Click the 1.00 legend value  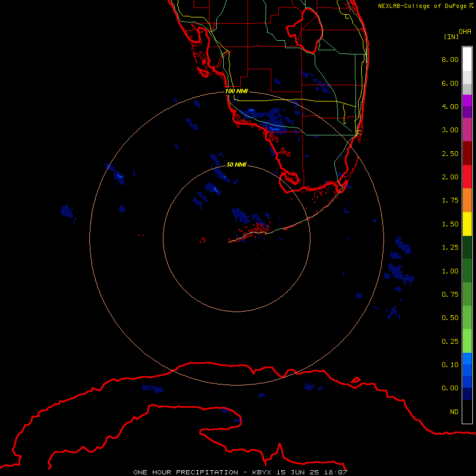pyautogui.click(x=450, y=271)
